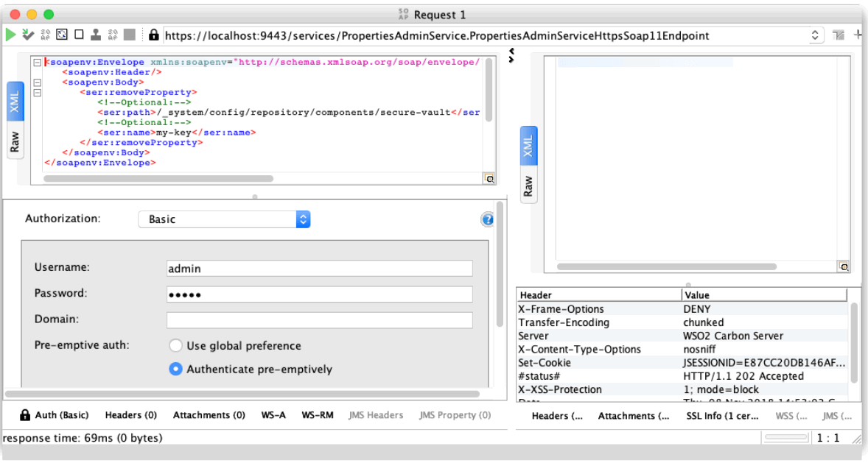Open the SSL Info response tab
Screen dimensions: 868x463
pyautogui.click(x=711, y=416)
